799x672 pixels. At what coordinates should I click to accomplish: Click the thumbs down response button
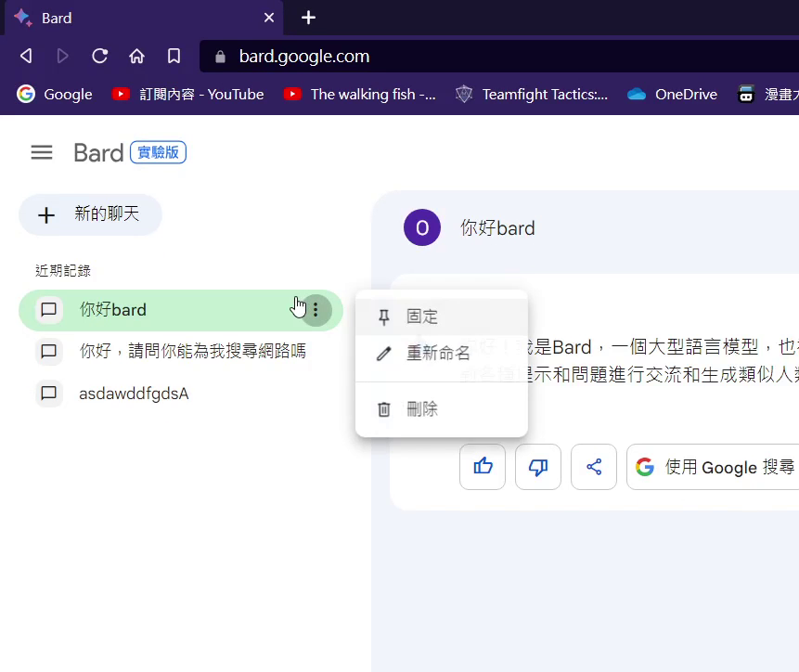[x=538, y=467]
